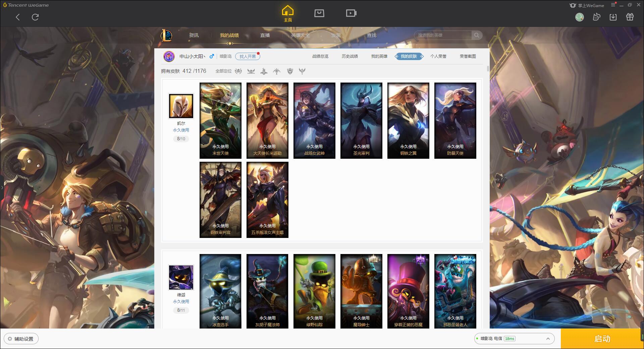Open the 灰胡子魔法师 skin card
644x349 pixels.
[x=267, y=291]
